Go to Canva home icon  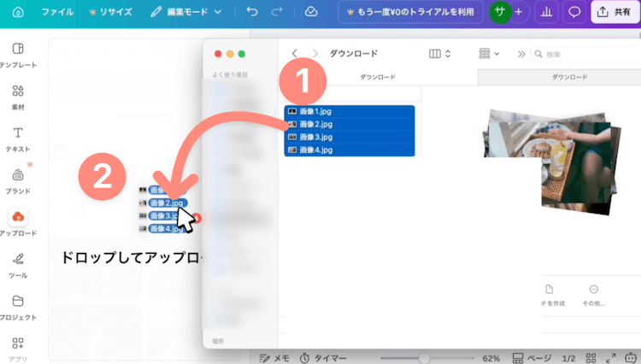(18, 12)
